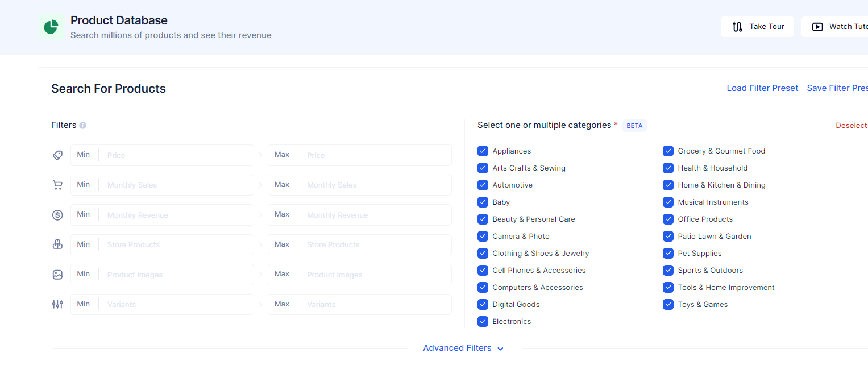Deselect the Electronics checkbox
Image resolution: width=868 pixels, height=365 pixels.
[x=483, y=321]
